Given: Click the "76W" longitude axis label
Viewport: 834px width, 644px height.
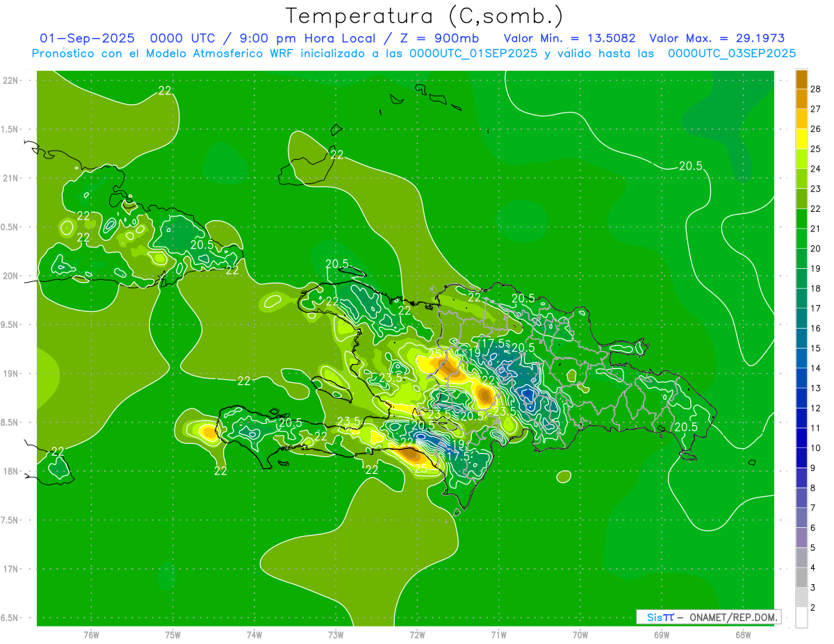Looking at the screenshot, I should click(91, 635).
